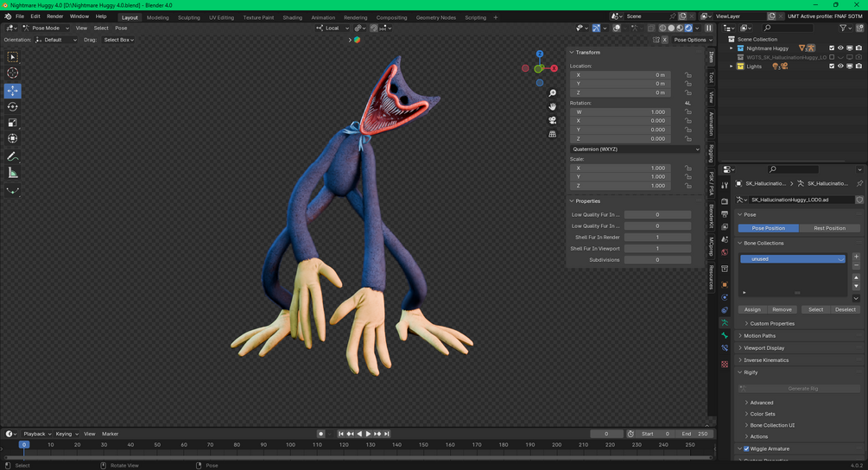Toggle Lights collection eye visibility
The height and width of the screenshot is (470, 868).
pos(840,67)
